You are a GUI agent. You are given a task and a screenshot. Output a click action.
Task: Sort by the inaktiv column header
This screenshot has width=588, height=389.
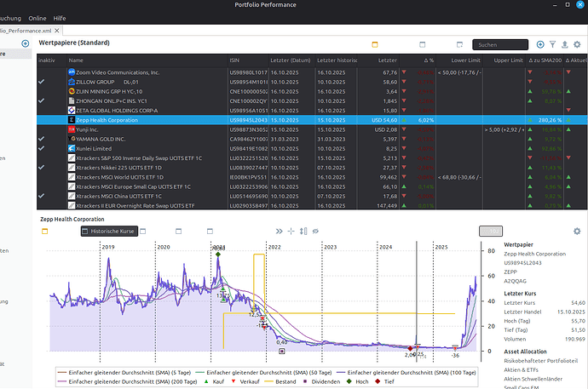click(x=52, y=60)
